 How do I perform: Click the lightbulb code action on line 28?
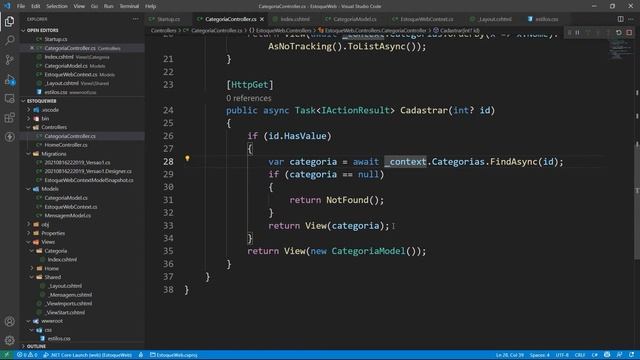(x=187, y=158)
